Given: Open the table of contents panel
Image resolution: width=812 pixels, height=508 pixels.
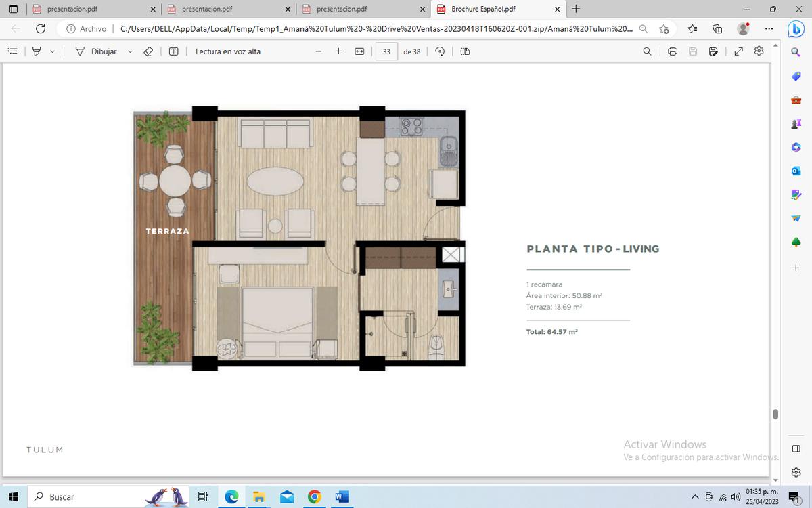Looking at the screenshot, I should pos(12,51).
